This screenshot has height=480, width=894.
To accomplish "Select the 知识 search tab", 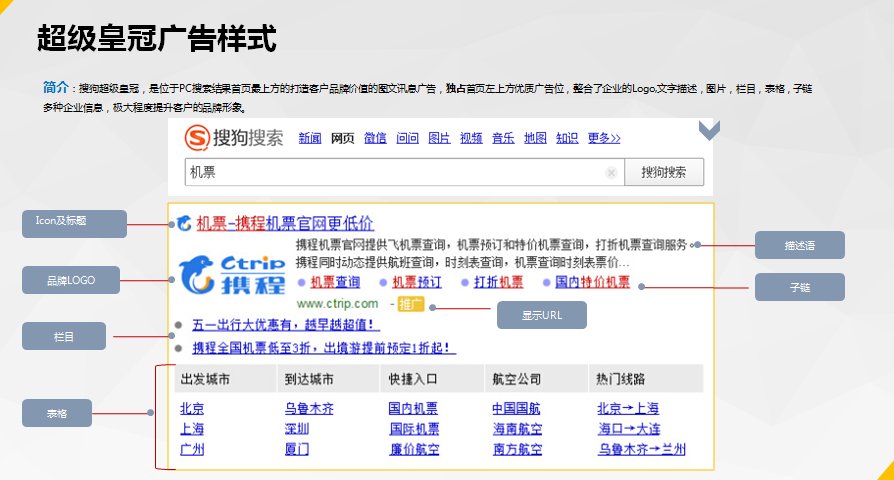I will (x=567, y=138).
